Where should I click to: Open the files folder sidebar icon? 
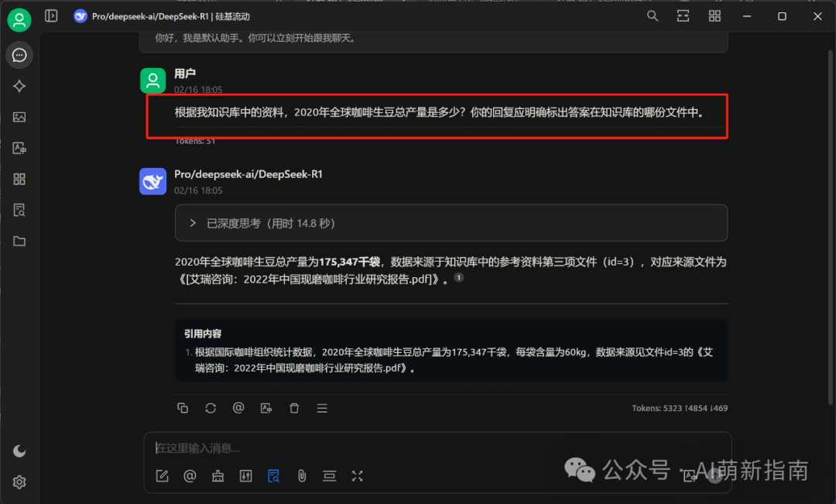coord(19,241)
